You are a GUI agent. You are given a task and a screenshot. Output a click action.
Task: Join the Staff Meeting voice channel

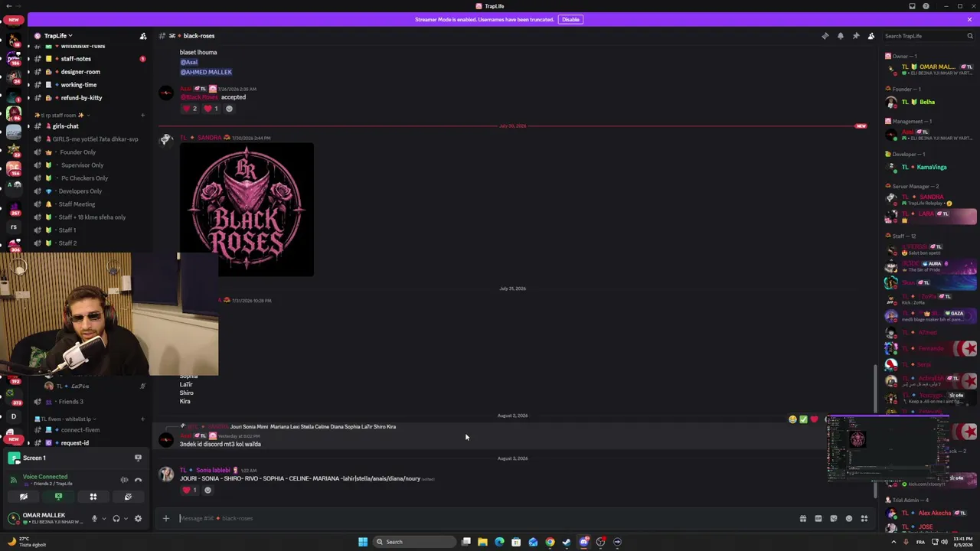tap(90, 204)
